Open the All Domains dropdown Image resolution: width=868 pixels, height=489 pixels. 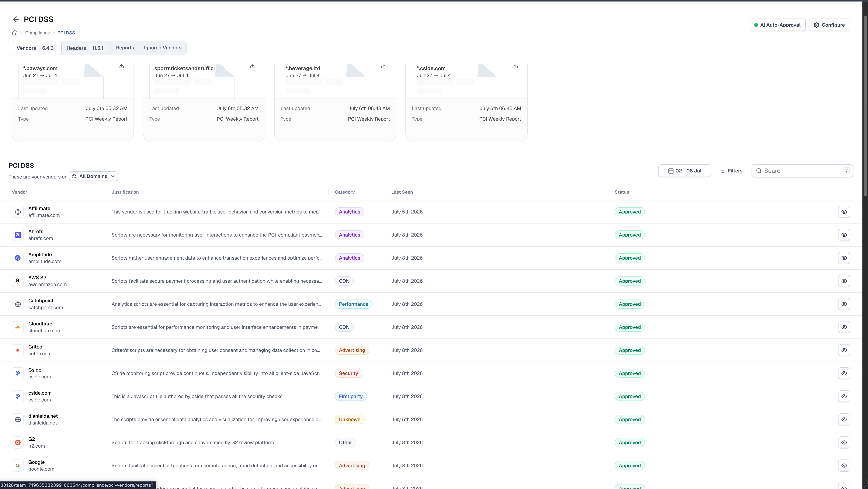click(x=93, y=176)
